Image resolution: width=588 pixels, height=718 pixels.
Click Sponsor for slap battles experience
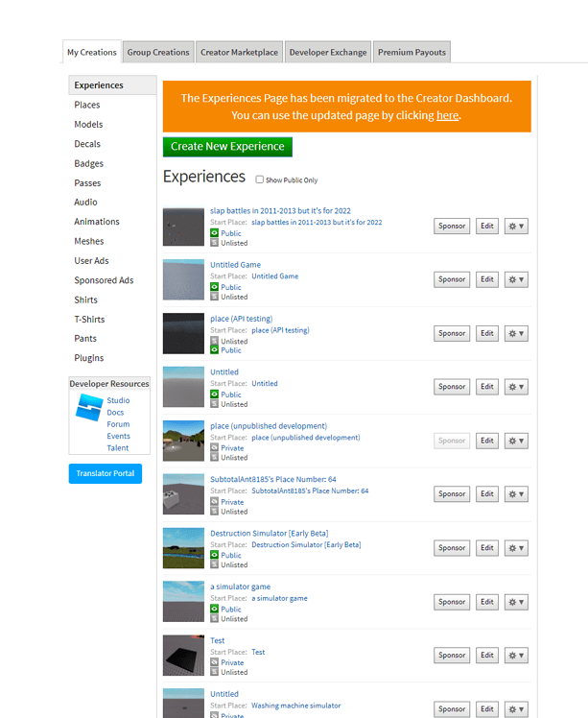[452, 227]
